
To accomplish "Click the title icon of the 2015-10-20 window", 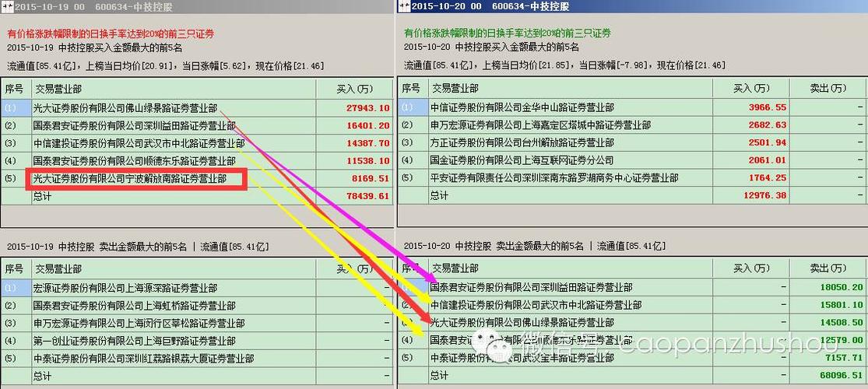I will click(403, 6).
